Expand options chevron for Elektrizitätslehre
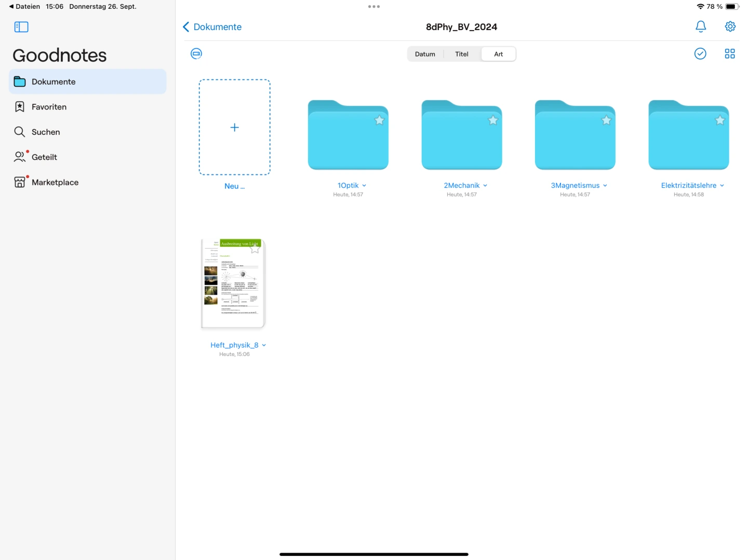 tap(722, 186)
